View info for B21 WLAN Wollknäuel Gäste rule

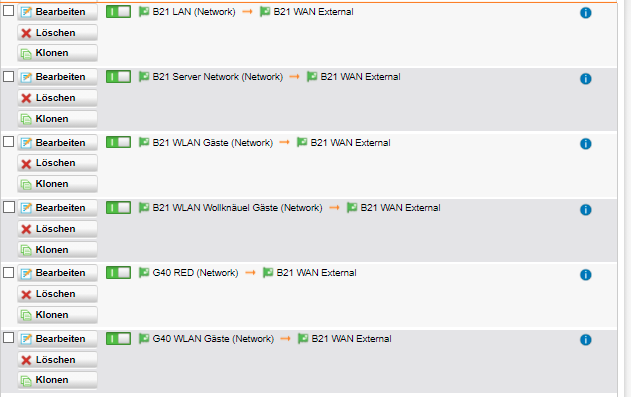[x=586, y=210]
